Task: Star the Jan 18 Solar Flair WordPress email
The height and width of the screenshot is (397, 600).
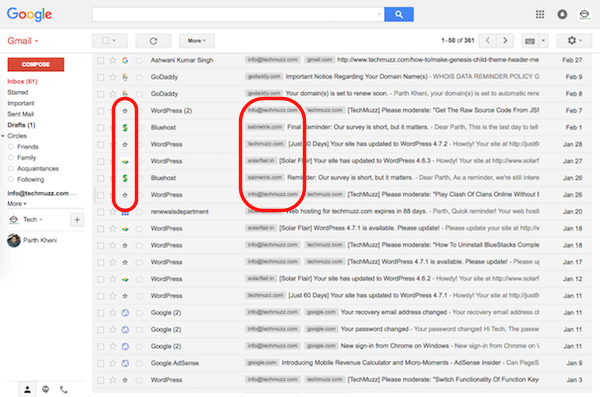Action: pos(113,229)
